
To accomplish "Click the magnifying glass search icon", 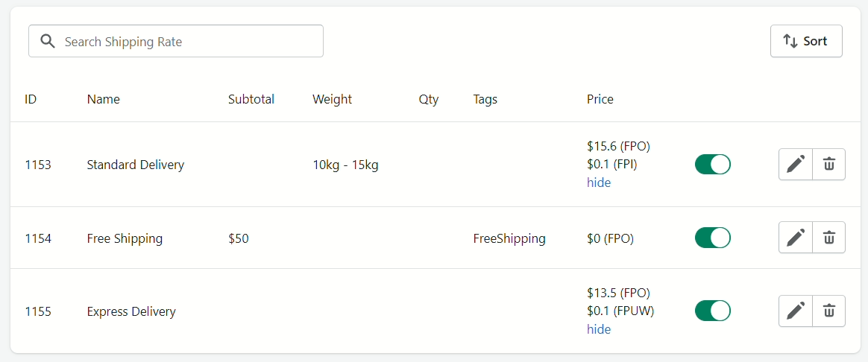I will (x=48, y=41).
